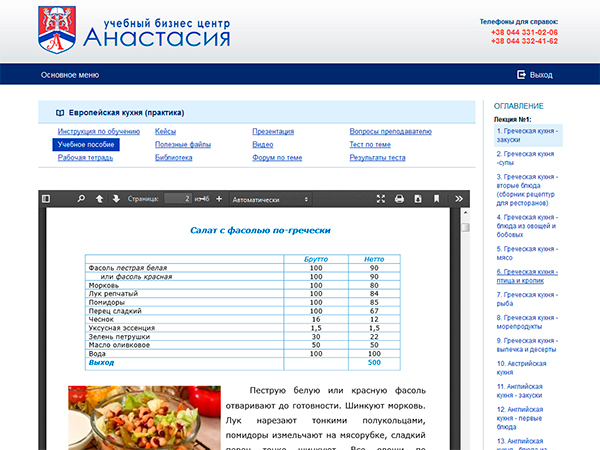Click 'Выход' to log out
This screenshot has width=600, height=450.
tap(535, 75)
